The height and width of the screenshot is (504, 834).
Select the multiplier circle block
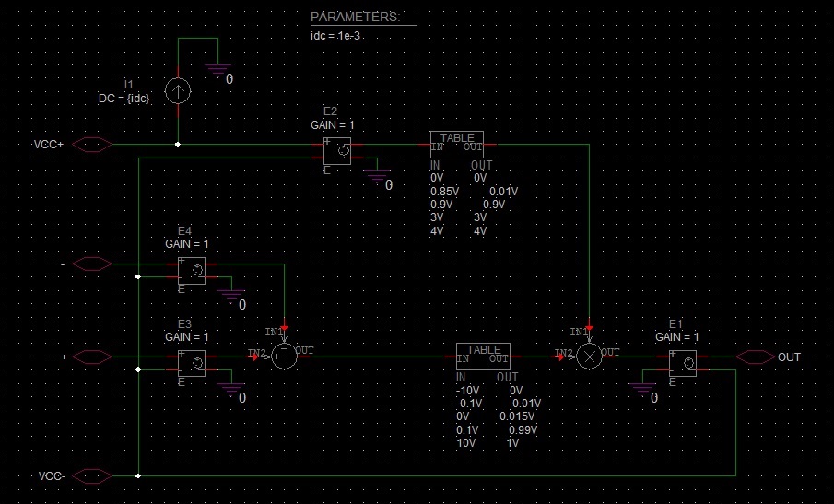pyautogui.click(x=590, y=357)
